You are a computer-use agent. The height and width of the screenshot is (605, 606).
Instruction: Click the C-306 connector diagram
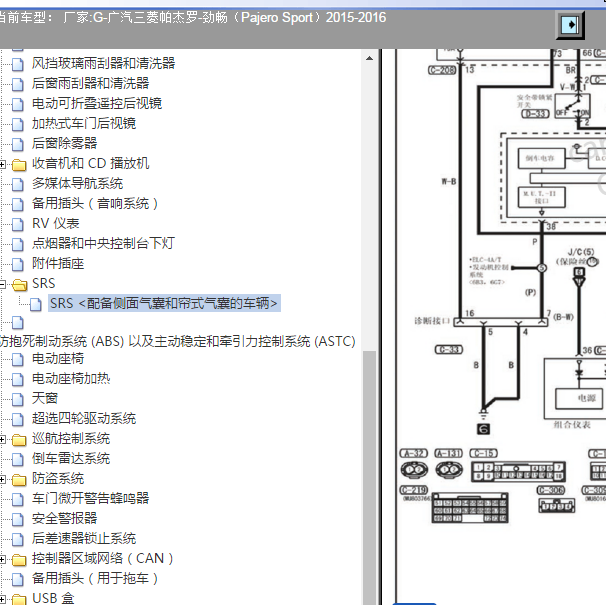pyautogui.click(x=557, y=505)
